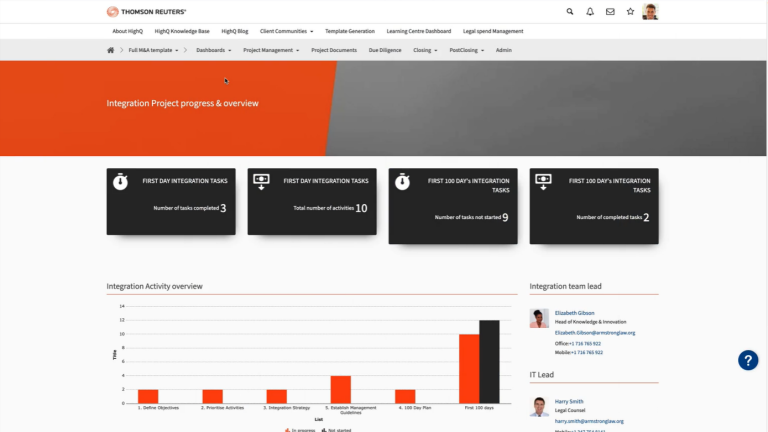Expand the PostClosing menu

pyautogui.click(x=466, y=50)
